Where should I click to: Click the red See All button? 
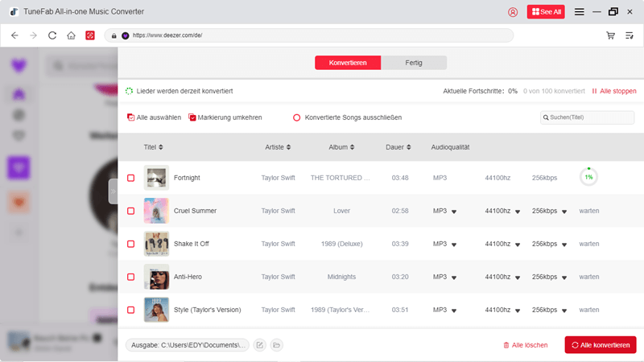(x=546, y=12)
